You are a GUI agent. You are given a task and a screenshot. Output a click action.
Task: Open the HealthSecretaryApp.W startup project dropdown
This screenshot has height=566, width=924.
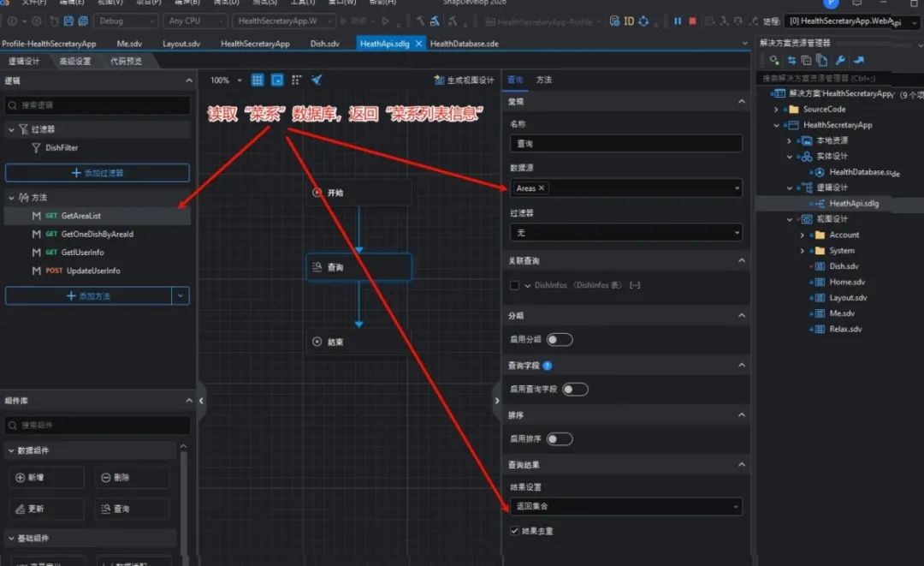pyautogui.click(x=284, y=21)
